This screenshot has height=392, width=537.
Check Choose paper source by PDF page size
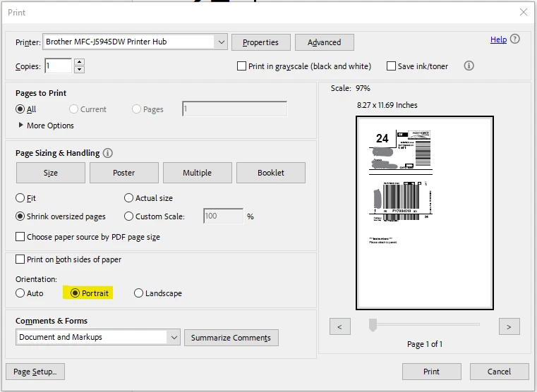pos(20,237)
